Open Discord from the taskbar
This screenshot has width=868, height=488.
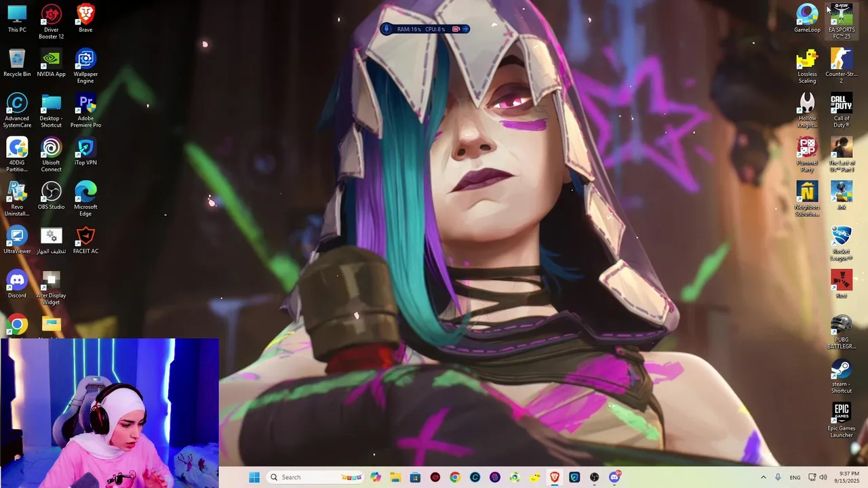coord(614,477)
